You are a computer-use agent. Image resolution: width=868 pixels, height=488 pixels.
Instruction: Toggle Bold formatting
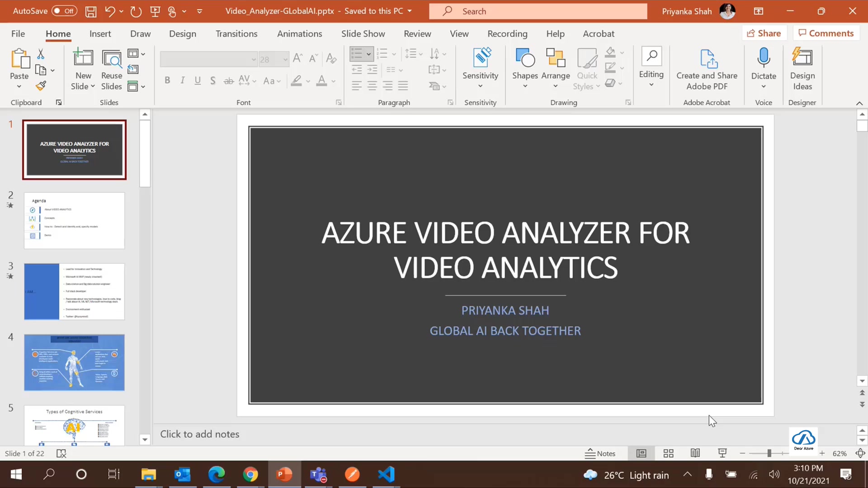[167, 80]
